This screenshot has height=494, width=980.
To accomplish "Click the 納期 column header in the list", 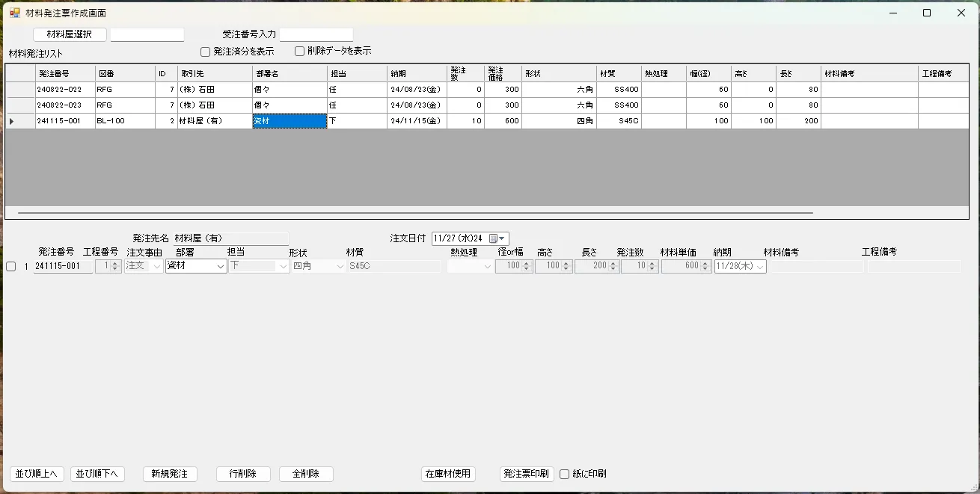I will (x=417, y=73).
